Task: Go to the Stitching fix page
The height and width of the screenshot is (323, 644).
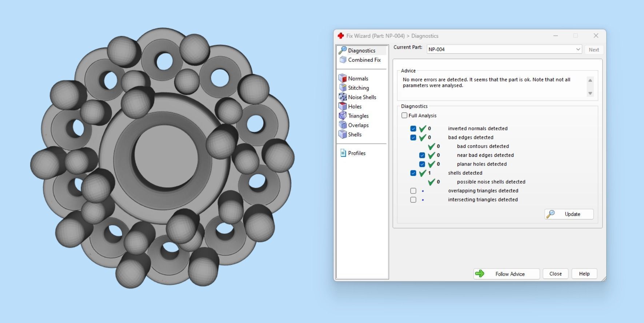Action: click(x=358, y=88)
